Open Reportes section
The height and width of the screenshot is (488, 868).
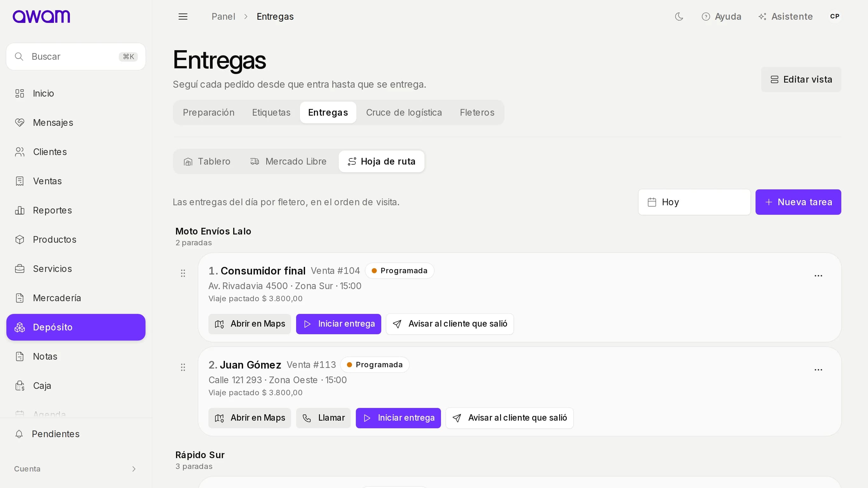pos(76,210)
